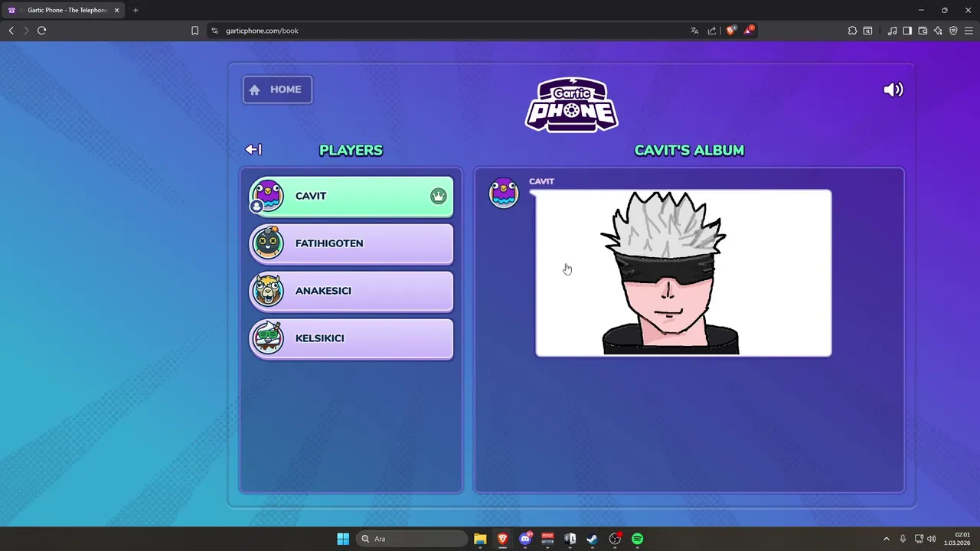Click the CAVIT'S ALBUM heading

[689, 150]
